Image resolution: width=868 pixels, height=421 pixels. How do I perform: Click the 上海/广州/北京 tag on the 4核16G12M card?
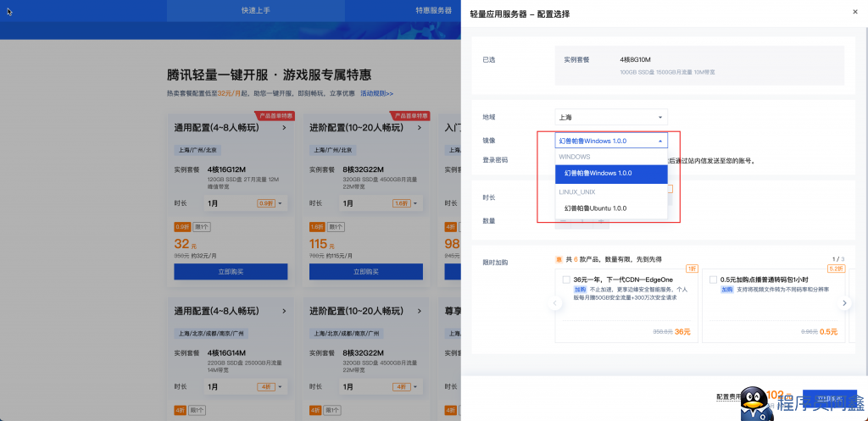(x=198, y=150)
